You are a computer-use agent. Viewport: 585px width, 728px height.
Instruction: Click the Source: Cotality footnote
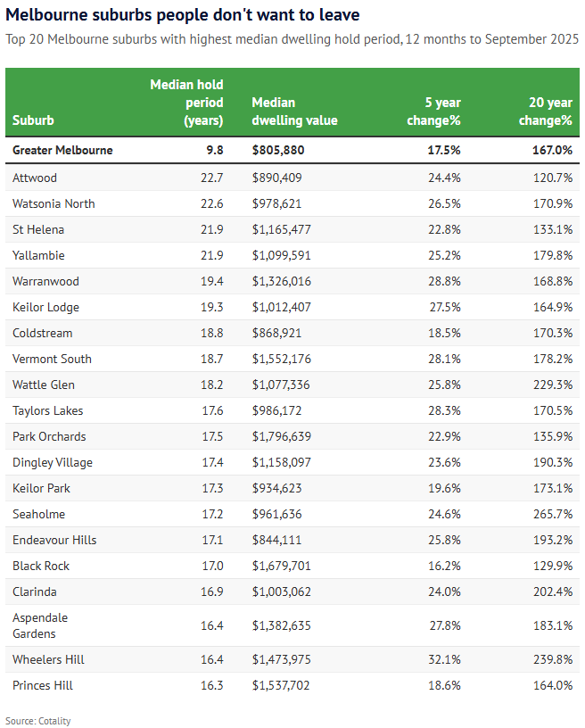pyautogui.click(x=38, y=720)
